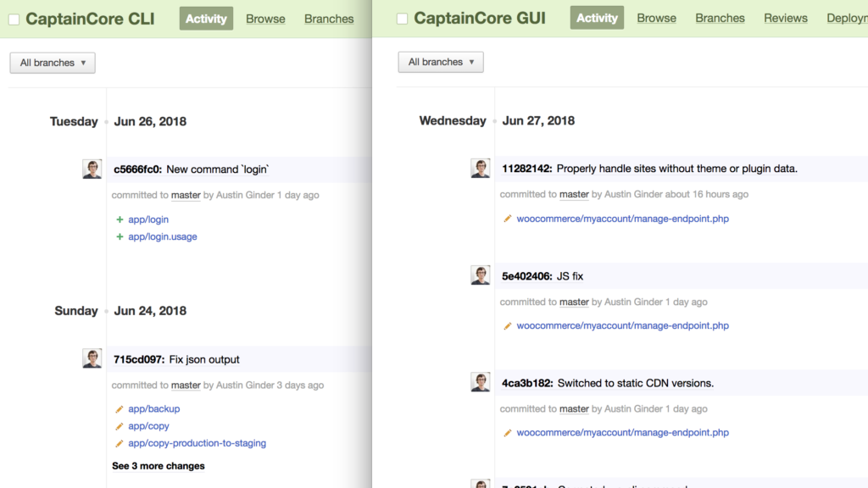Open Branches tab in CaptainCore GUI
868x488 pixels.
(x=720, y=18)
